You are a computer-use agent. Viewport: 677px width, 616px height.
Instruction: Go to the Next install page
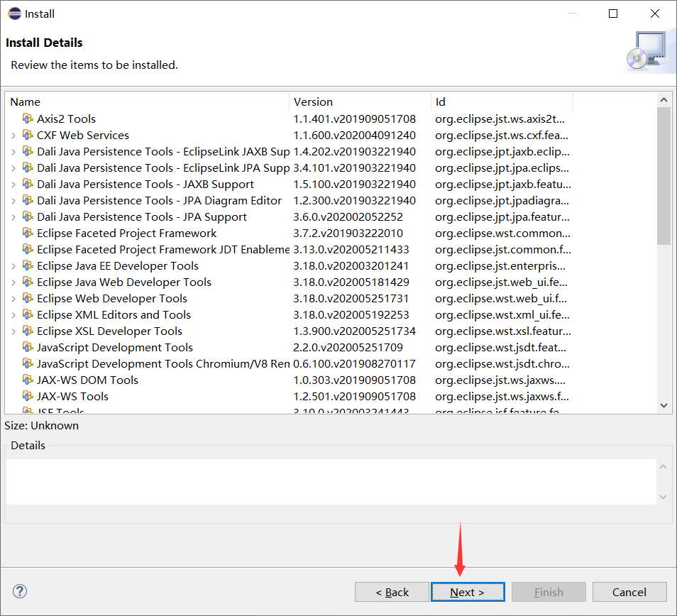coord(468,592)
